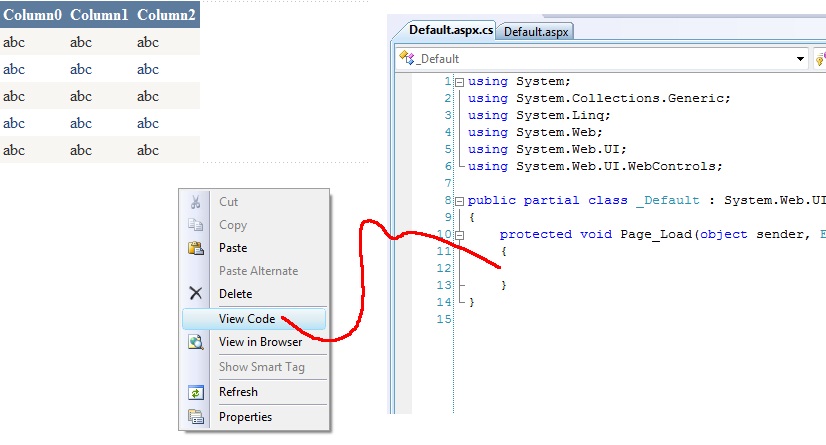Screen dimensions: 826x445
Task: Click the Column2 grid header
Action: click(x=166, y=15)
